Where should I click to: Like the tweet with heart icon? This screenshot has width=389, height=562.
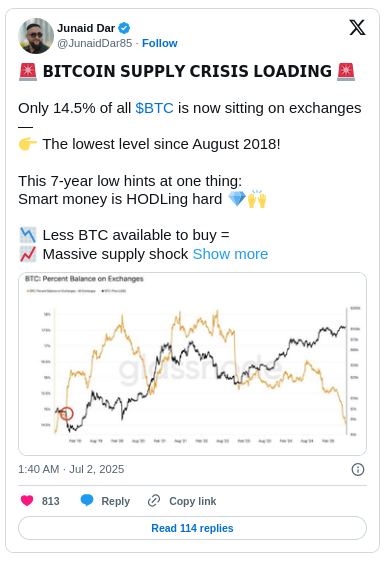pyautogui.click(x=27, y=500)
